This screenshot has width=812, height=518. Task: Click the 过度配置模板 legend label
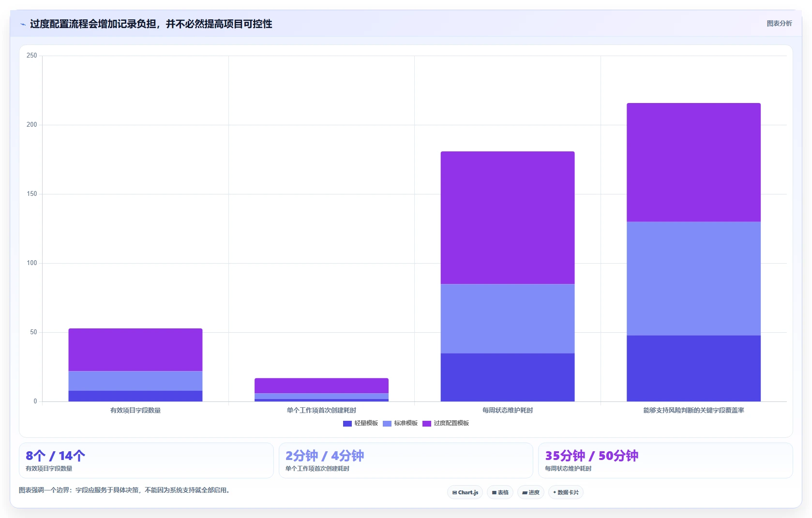pos(451,423)
